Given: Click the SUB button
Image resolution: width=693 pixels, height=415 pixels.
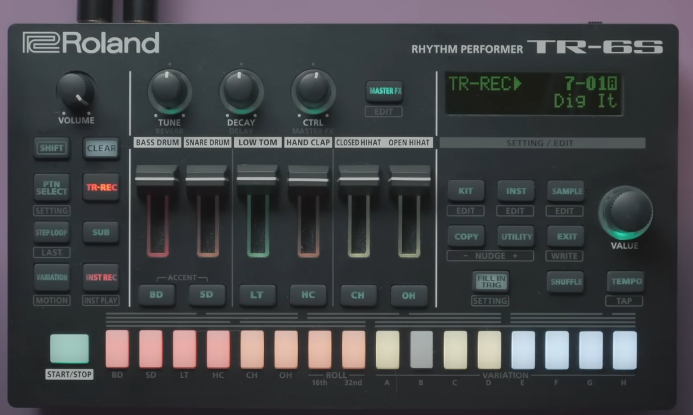Looking at the screenshot, I should (x=101, y=232).
